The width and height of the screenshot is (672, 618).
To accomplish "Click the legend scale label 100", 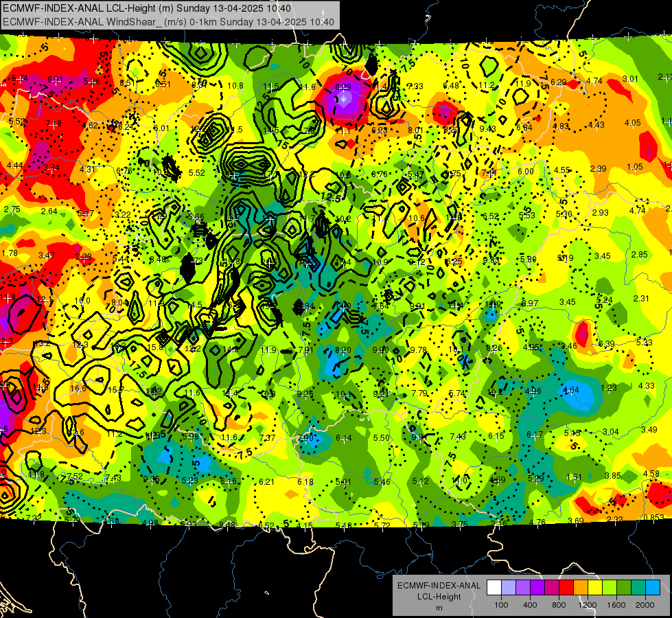I will tap(501, 605).
